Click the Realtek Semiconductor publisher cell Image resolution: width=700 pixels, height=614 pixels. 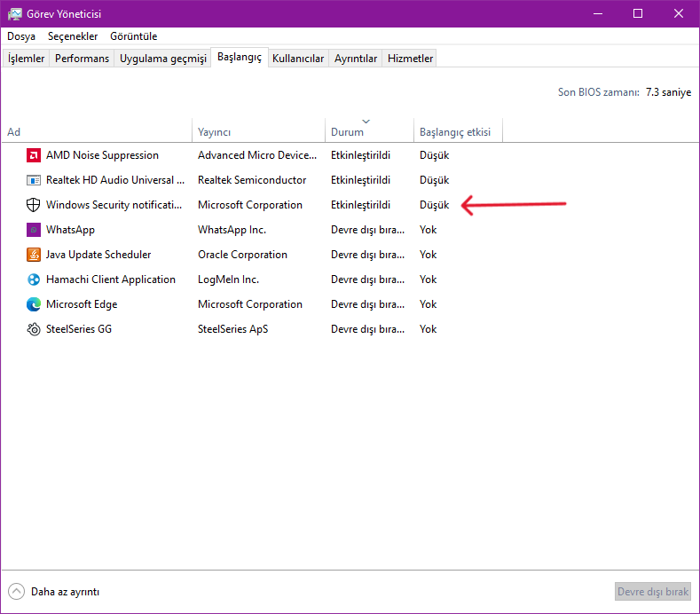252,180
